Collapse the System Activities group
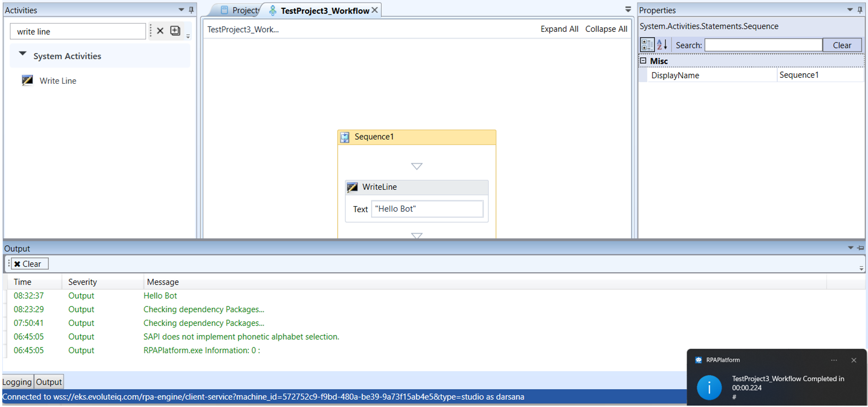Image resolution: width=868 pixels, height=407 pixels. click(x=22, y=54)
